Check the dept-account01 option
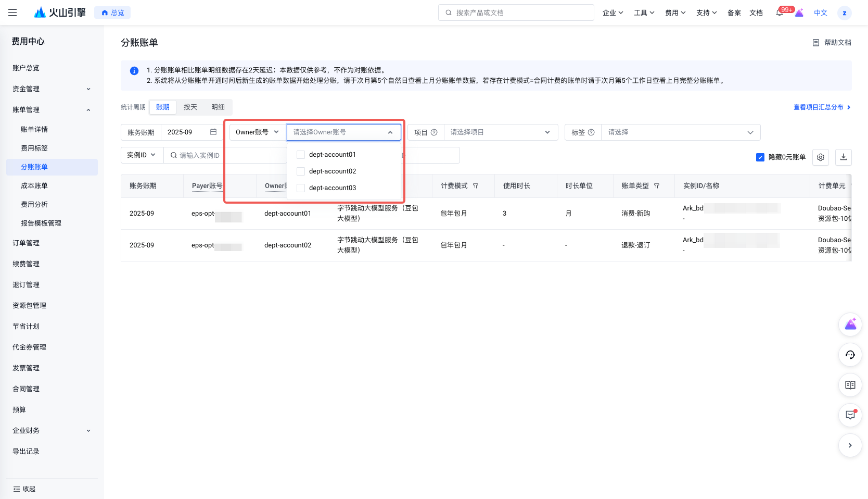868x499 pixels. pyautogui.click(x=301, y=155)
